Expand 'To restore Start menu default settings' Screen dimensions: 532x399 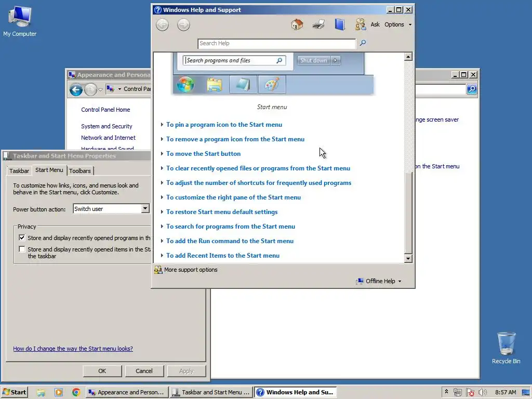[222, 212]
